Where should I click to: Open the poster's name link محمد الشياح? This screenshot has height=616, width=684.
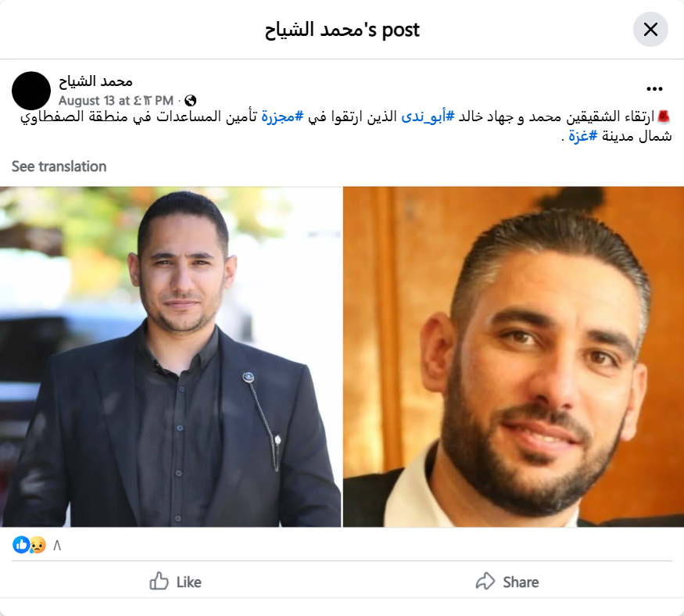(95, 81)
